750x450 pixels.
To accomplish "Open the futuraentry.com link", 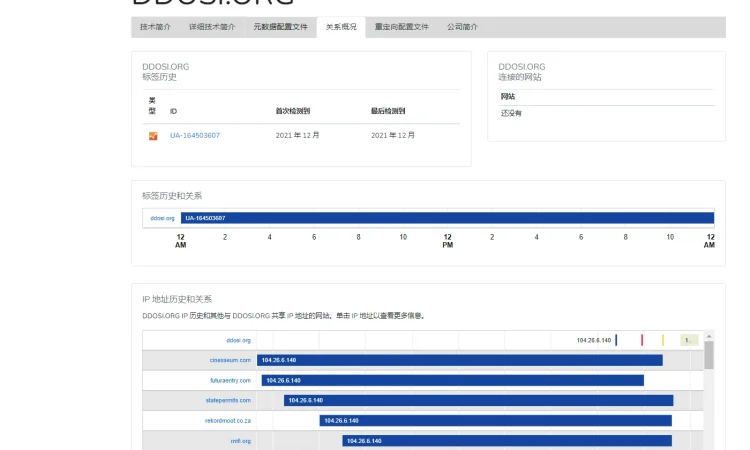I will tap(230, 381).
